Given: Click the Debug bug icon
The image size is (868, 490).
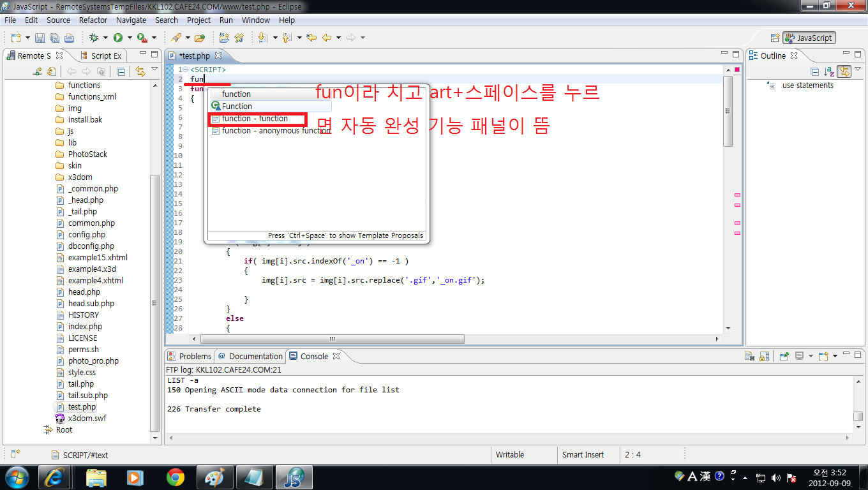Looking at the screenshot, I should click(94, 38).
